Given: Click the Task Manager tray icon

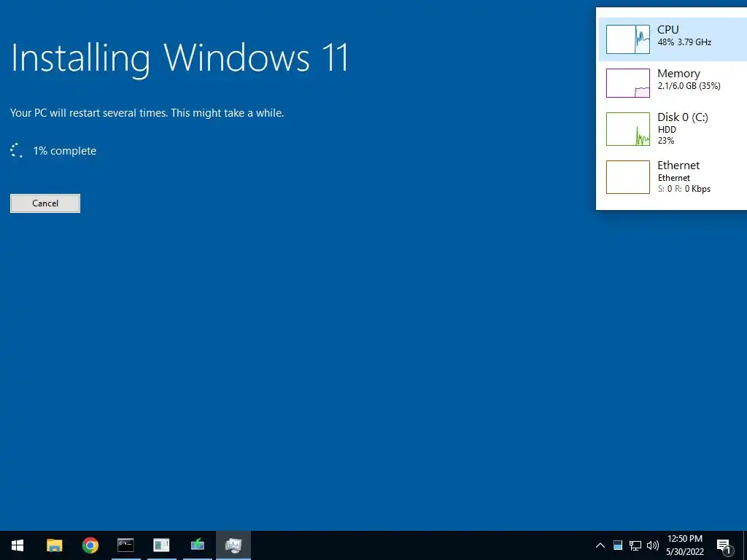Looking at the screenshot, I should point(618,545).
